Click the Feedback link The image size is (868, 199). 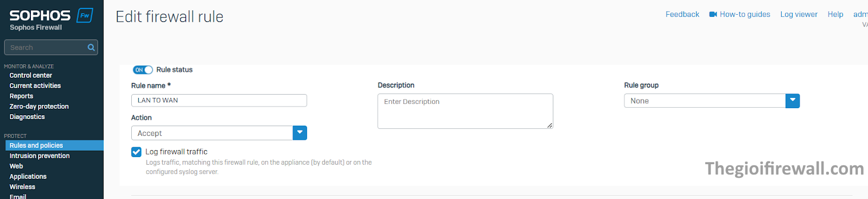pos(682,14)
